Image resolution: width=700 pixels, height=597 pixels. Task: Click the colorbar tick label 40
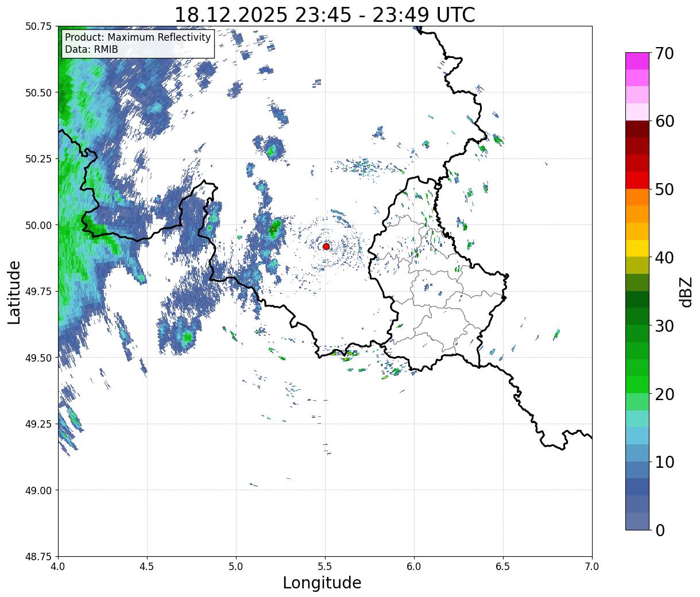[x=664, y=257]
